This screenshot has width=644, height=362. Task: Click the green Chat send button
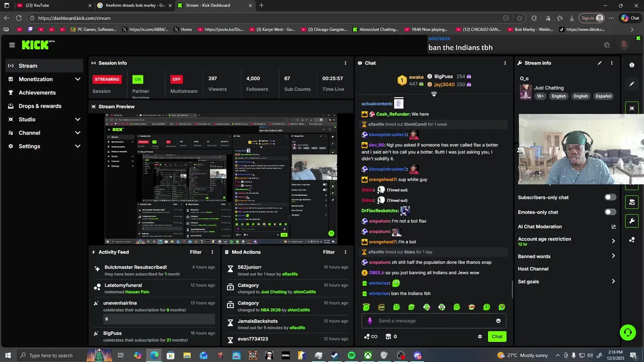(x=497, y=337)
